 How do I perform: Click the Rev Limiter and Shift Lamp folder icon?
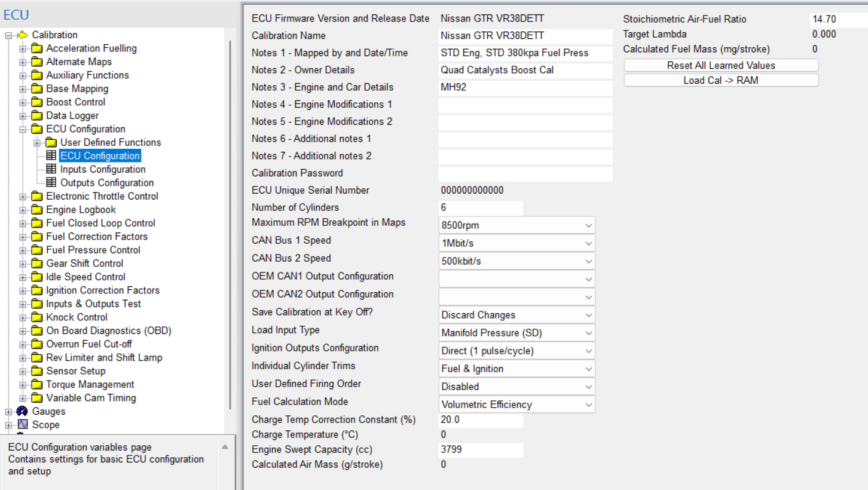tap(37, 358)
